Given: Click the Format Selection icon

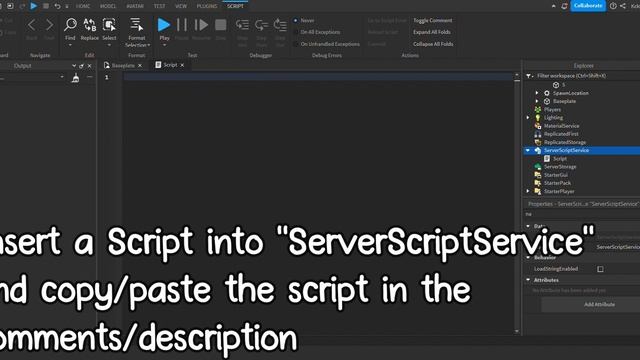Looking at the screenshot, I should click(x=136, y=24).
